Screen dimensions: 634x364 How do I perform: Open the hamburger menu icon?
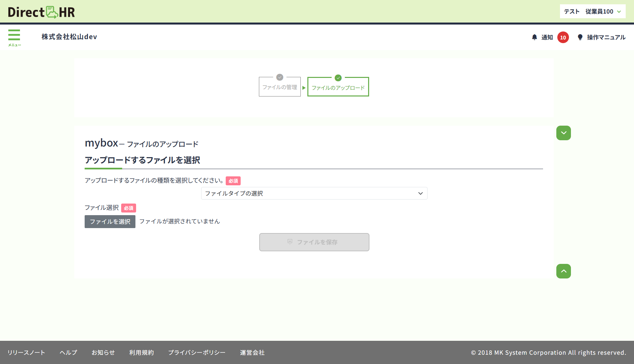click(14, 37)
